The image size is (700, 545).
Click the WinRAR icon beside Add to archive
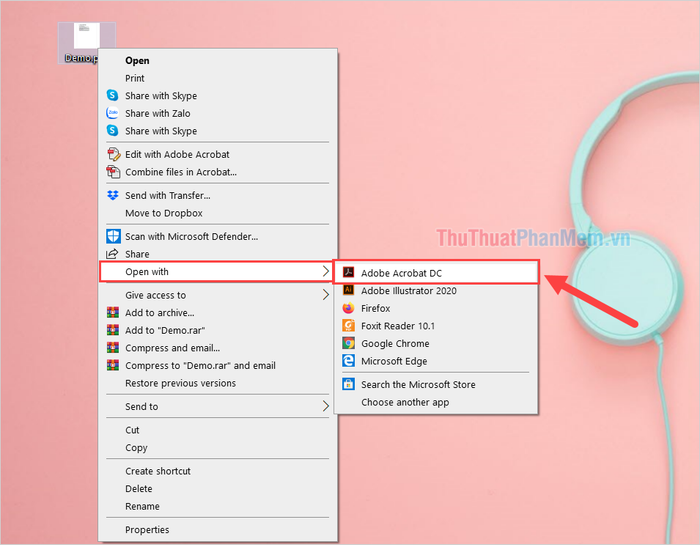click(x=113, y=312)
